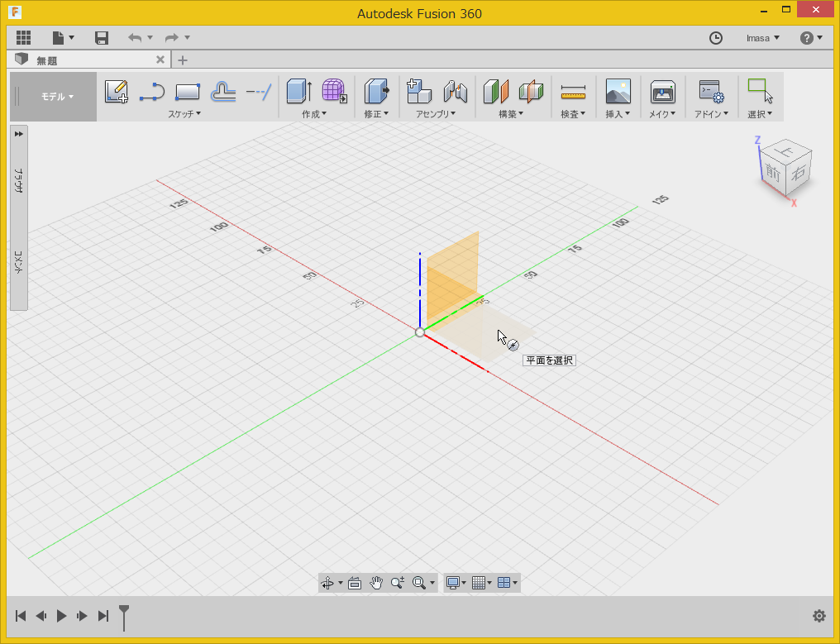
Task: Step back one timeline feature
Action: coord(41,616)
